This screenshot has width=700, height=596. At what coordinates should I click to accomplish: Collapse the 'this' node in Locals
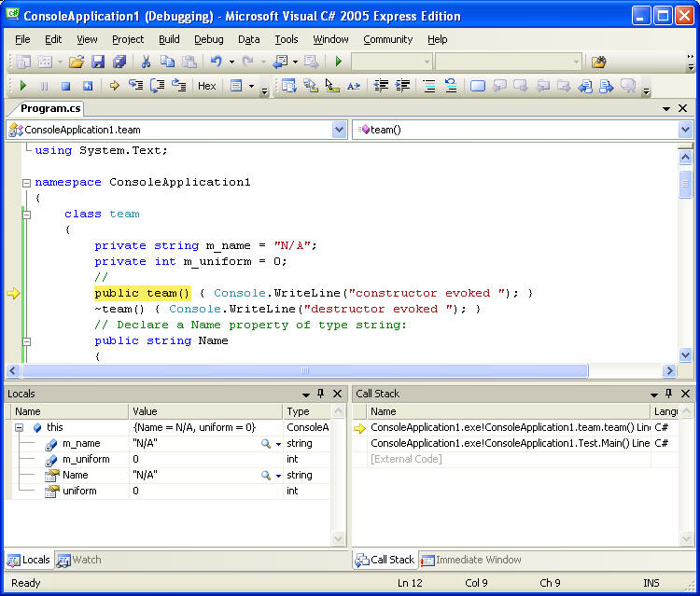tap(20, 427)
